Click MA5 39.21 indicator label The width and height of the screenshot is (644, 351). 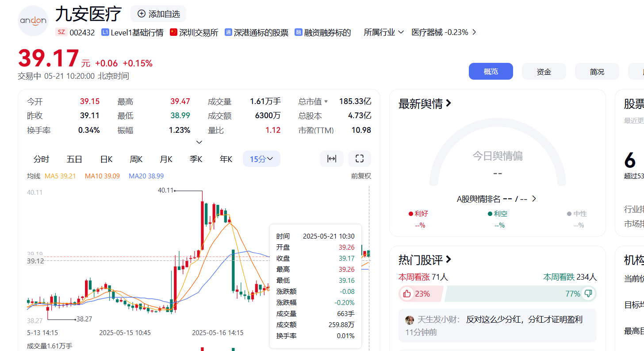pyautogui.click(x=60, y=176)
